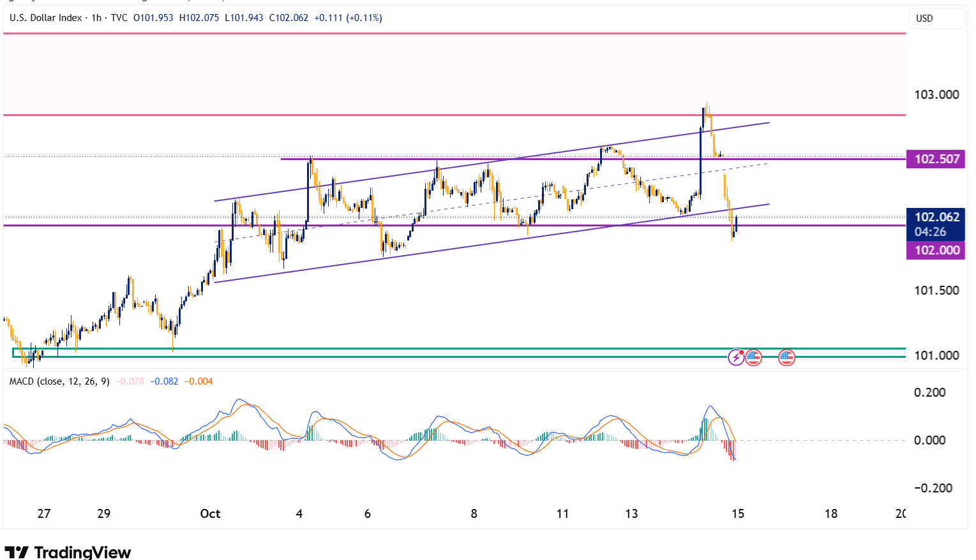Image resolution: width=976 pixels, height=560 pixels.
Task: Click the 15 date on time axis
Action: [738, 513]
